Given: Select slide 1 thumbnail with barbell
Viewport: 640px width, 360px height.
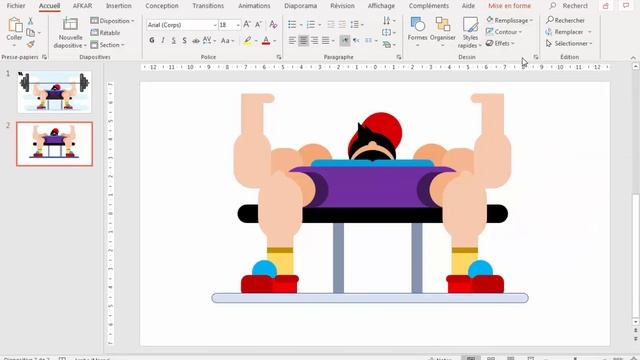Looking at the screenshot, I should 54,92.
